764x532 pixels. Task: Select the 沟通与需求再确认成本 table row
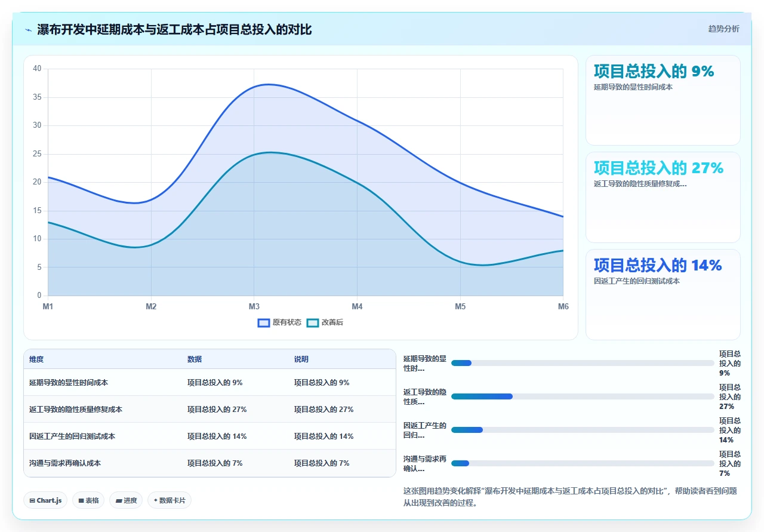pos(210,463)
